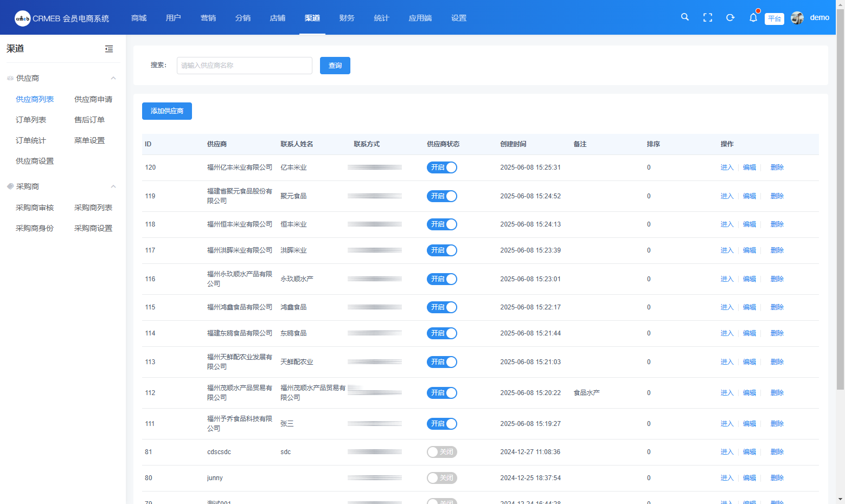Image resolution: width=845 pixels, height=504 pixels.
Task: Enable status switch for supplier cdscsdc
Action: pos(442,452)
